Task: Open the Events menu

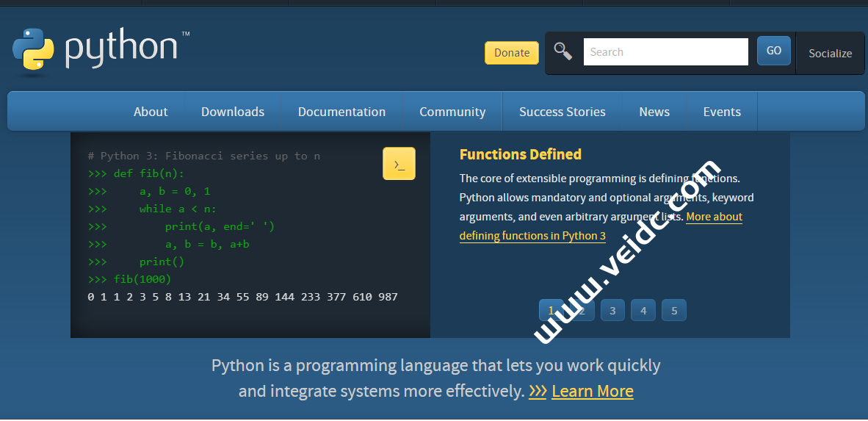Action: click(x=722, y=112)
